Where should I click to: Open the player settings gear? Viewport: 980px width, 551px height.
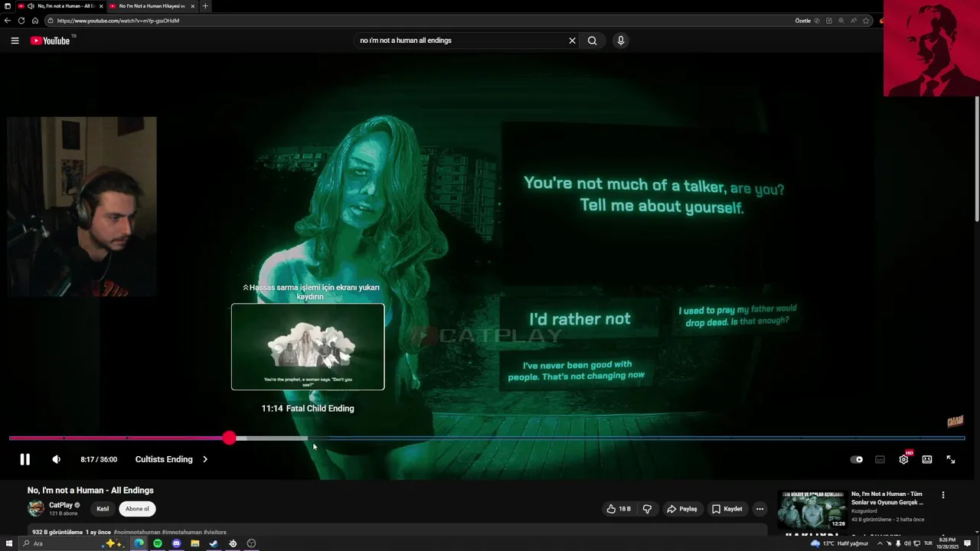pyautogui.click(x=903, y=459)
